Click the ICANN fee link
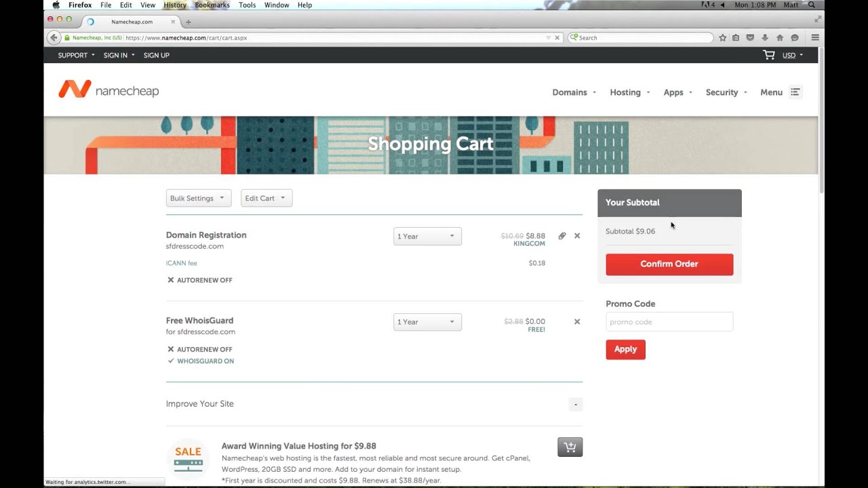Viewport: 868px width, 488px height. point(182,263)
